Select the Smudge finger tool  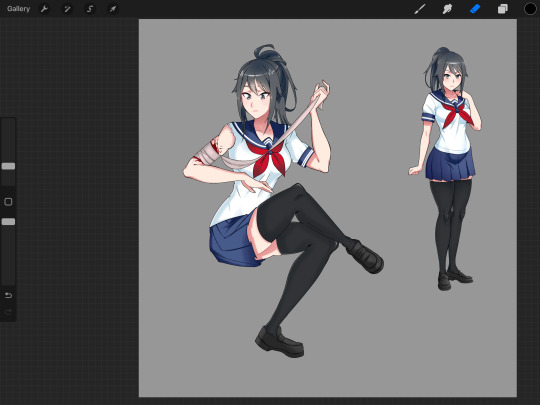pyautogui.click(x=447, y=9)
